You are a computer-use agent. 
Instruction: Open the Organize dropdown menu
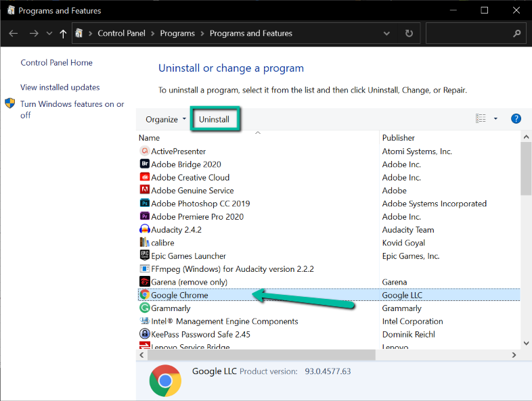(165, 120)
